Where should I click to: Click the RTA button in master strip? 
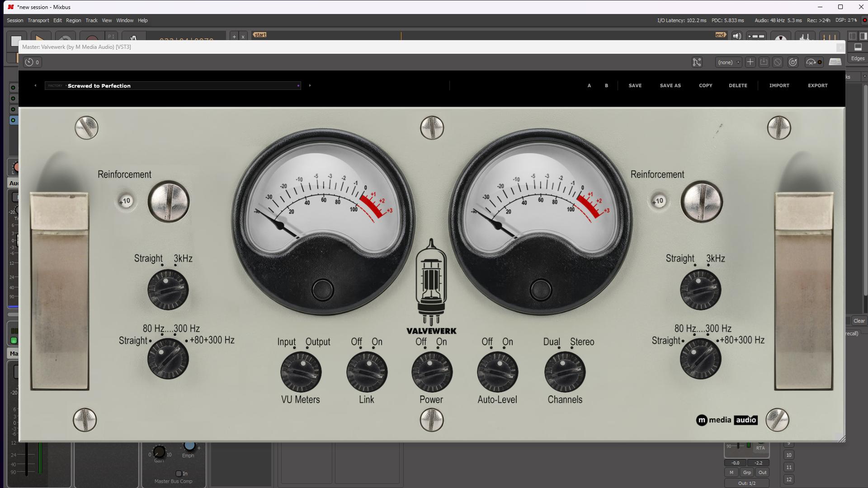tap(760, 448)
